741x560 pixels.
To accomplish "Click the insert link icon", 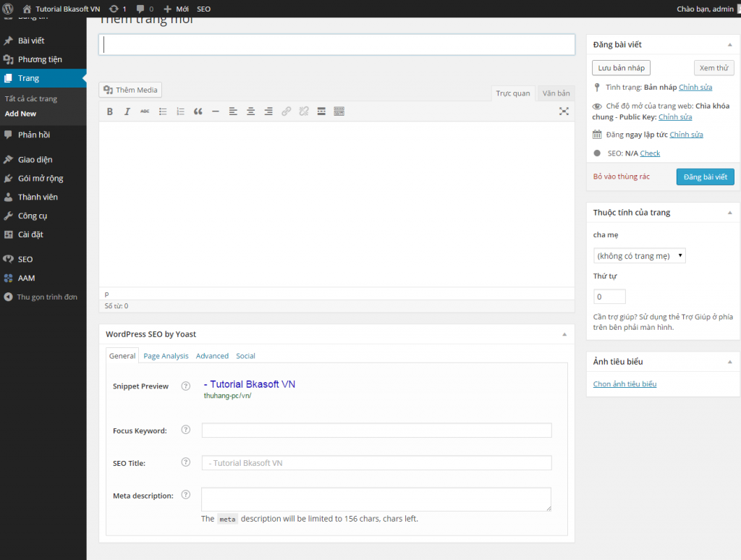I will click(x=286, y=111).
